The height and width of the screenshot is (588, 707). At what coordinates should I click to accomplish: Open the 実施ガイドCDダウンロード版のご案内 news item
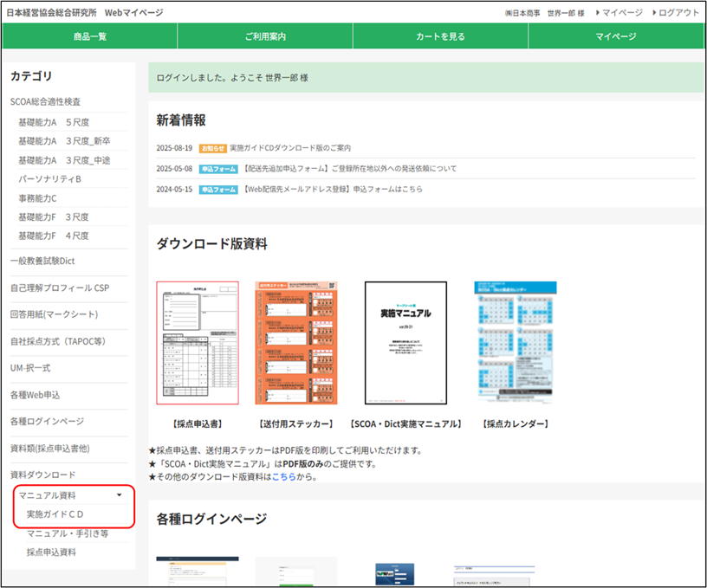point(290,148)
